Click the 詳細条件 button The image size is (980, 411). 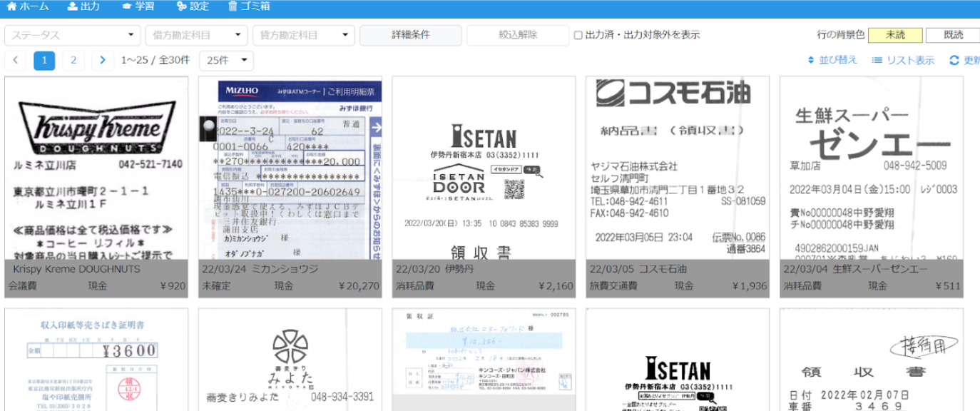point(410,35)
